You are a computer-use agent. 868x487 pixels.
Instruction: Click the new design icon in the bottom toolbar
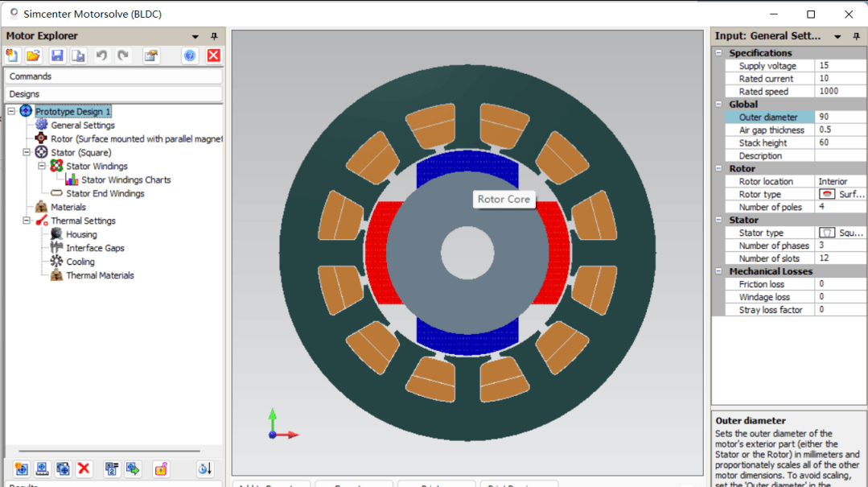coord(22,469)
